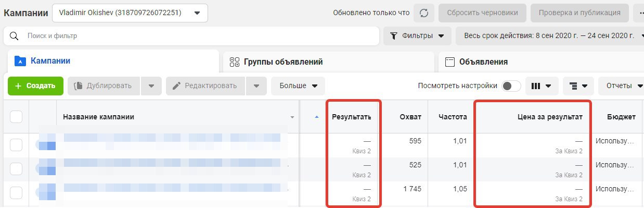The height and width of the screenshot is (208, 644).
Task: Click the Проверка и публикация button
Action: (579, 13)
